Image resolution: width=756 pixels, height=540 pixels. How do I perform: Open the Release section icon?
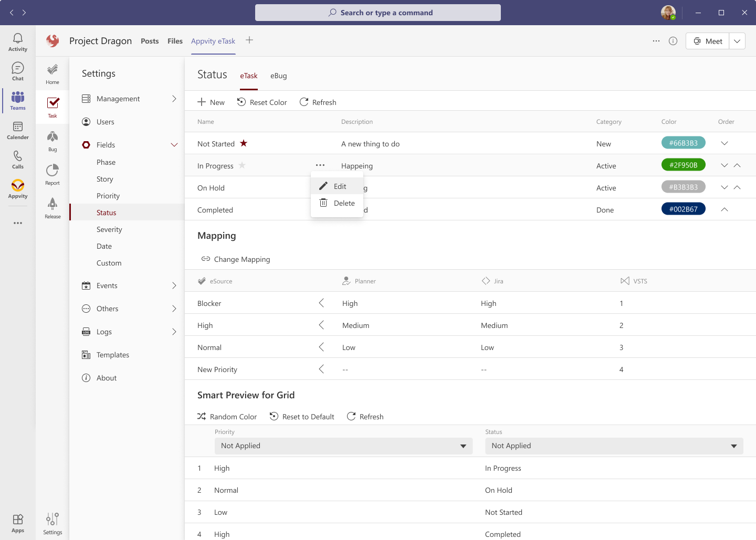pos(52,205)
